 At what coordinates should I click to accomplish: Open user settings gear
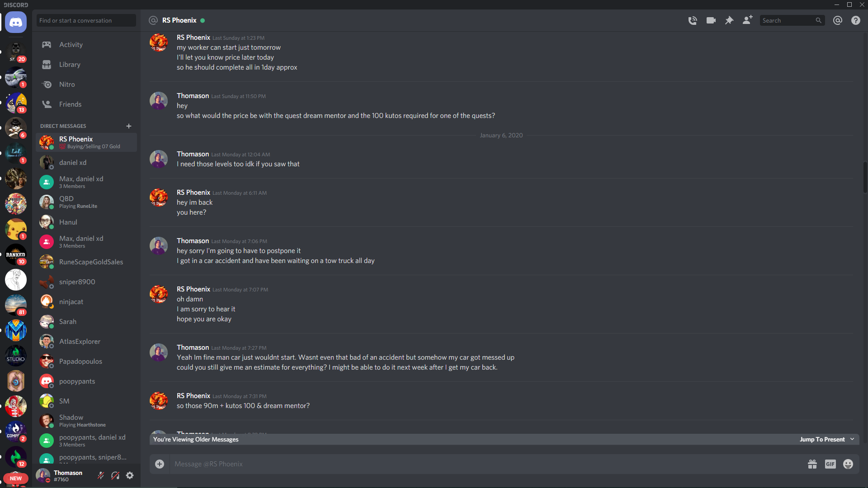pyautogui.click(x=130, y=475)
